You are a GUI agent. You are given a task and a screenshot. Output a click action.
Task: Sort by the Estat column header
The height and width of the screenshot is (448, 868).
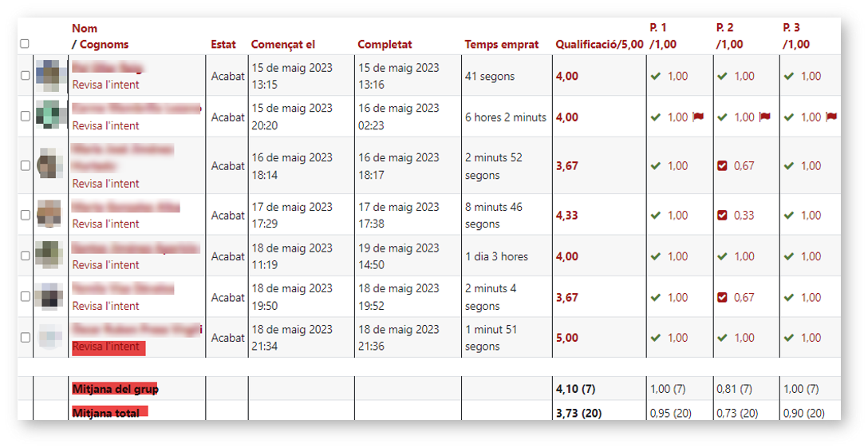[223, 45]
